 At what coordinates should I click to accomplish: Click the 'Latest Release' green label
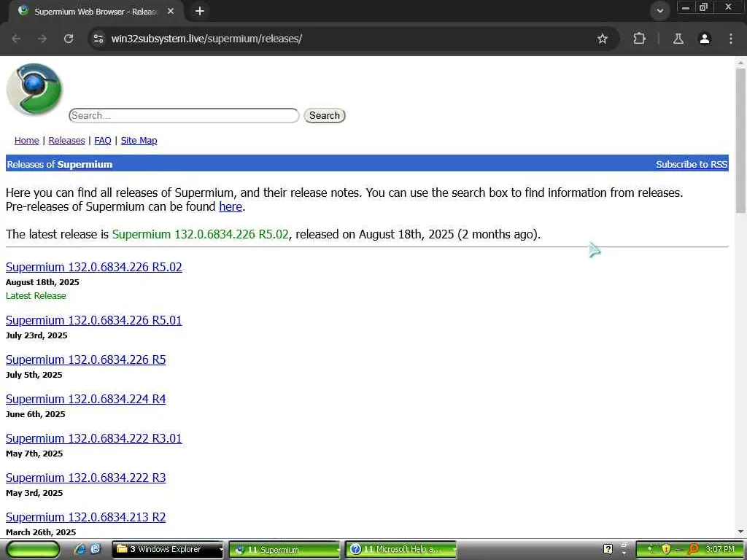pos(36,296)
